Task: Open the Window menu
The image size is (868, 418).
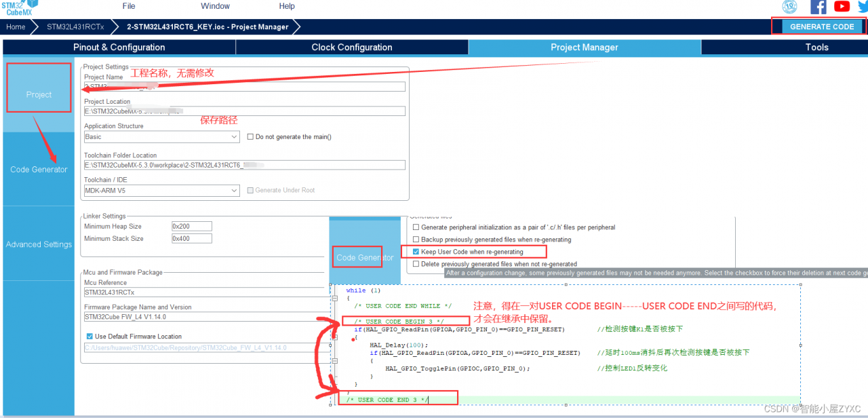Action: tap(215, 6)
